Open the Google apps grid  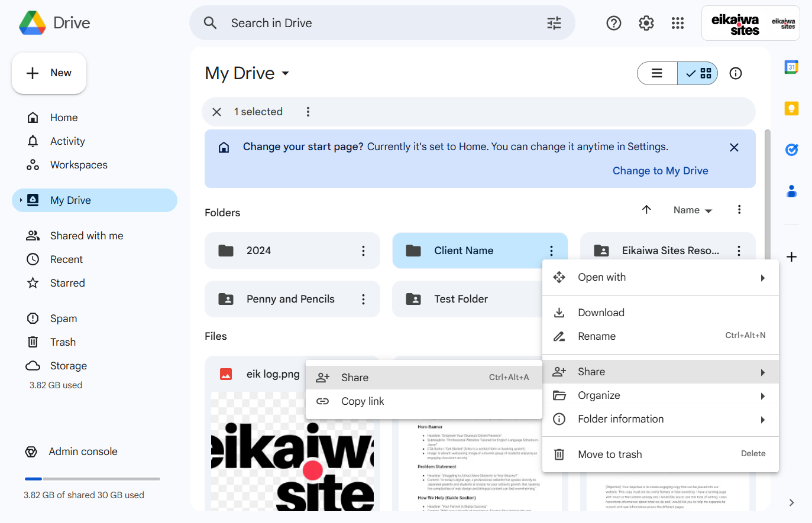[678, 23]
